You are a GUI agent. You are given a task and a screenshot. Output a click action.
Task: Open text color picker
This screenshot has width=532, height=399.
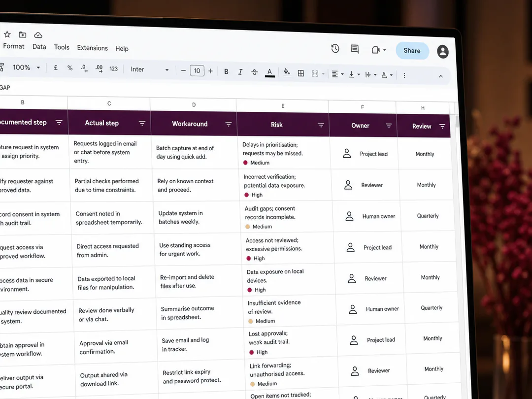tap(270, 72)
